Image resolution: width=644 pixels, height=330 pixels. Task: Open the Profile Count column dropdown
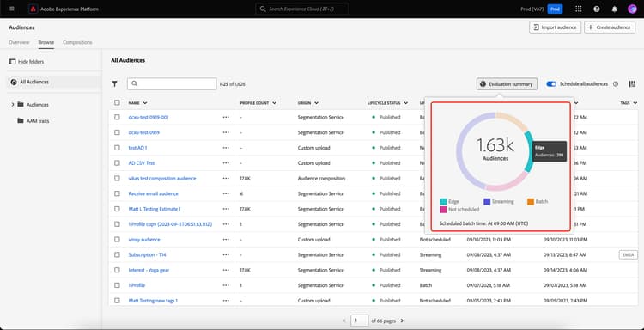click(x=274, y=103)
